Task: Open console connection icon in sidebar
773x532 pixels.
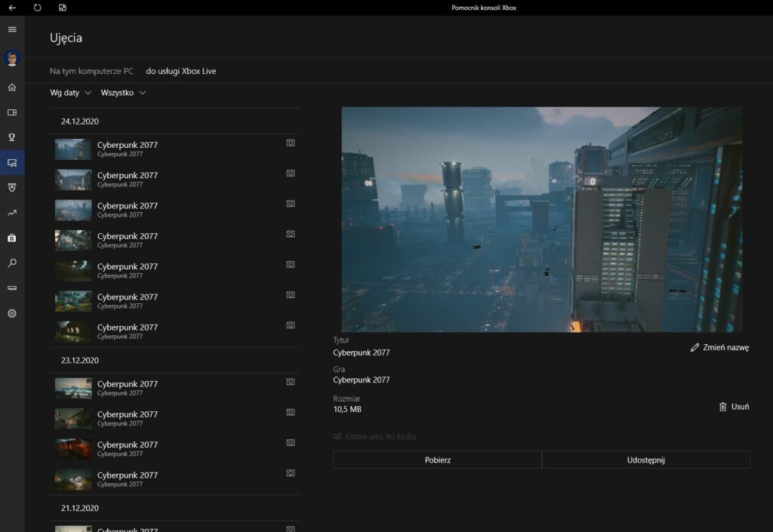Action: (x=12, y=288)
